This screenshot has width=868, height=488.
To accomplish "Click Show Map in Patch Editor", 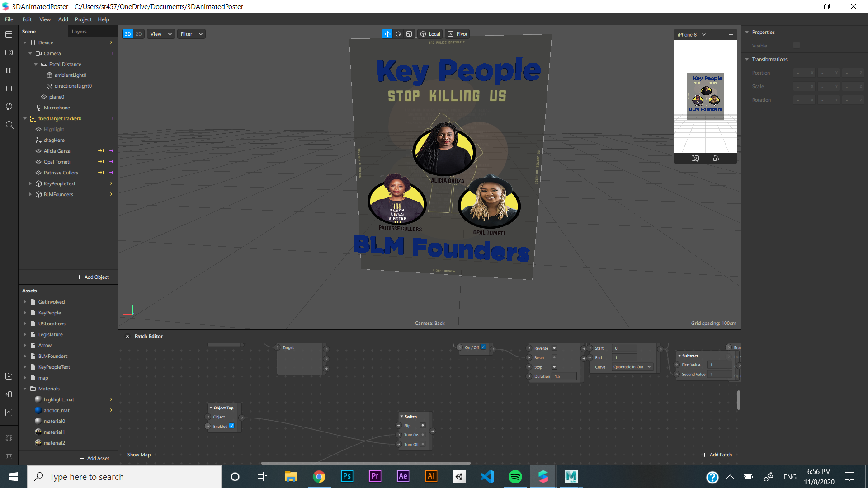I will (139, 455).
